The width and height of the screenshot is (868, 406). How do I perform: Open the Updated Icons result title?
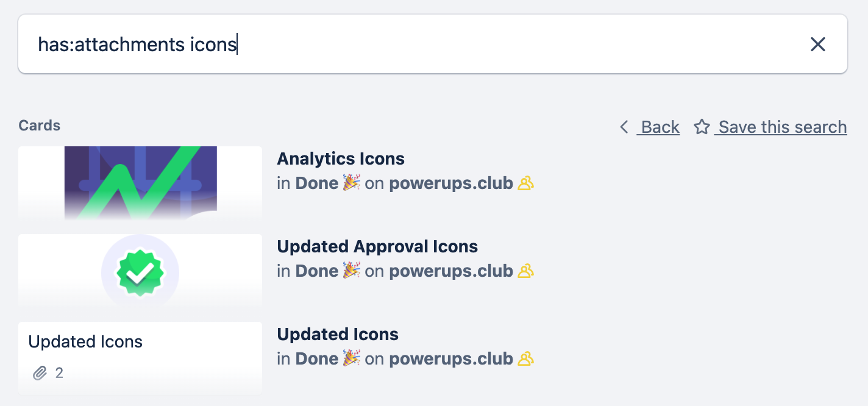(338, 334)
